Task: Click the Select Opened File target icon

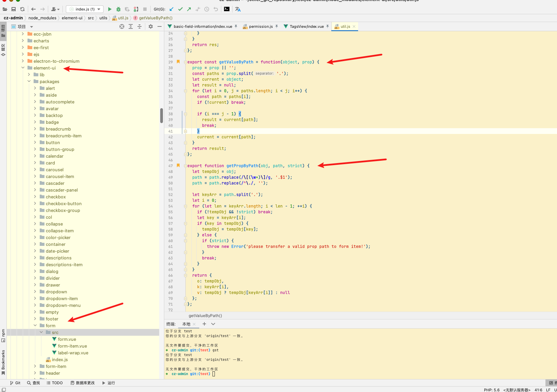Action: [122, 26]
